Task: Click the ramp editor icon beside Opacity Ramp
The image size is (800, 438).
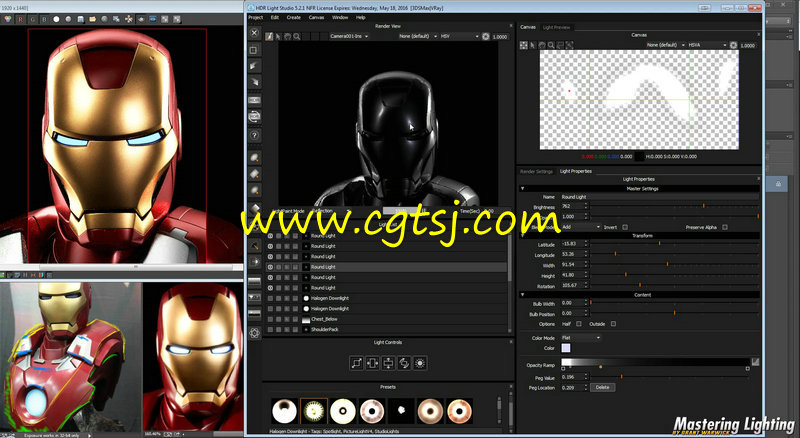Action: click(x=755, y=362)
